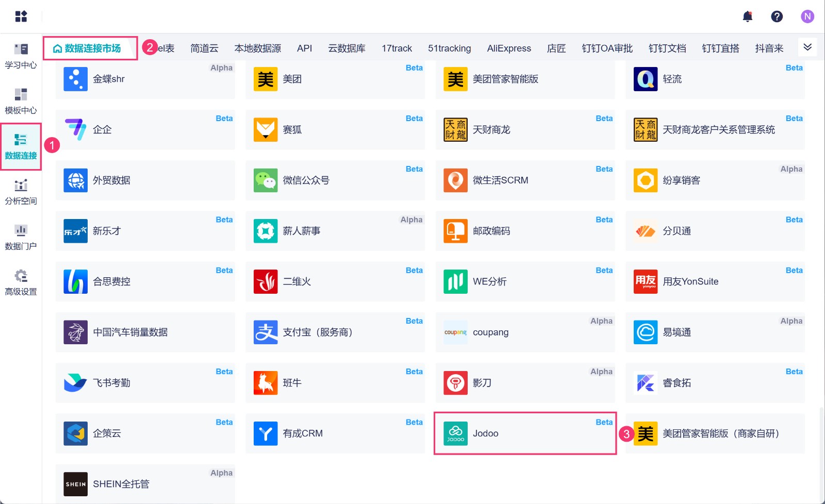Open 数据门户 in the sidebar
The image size is (825, 504).
[21, 238]
